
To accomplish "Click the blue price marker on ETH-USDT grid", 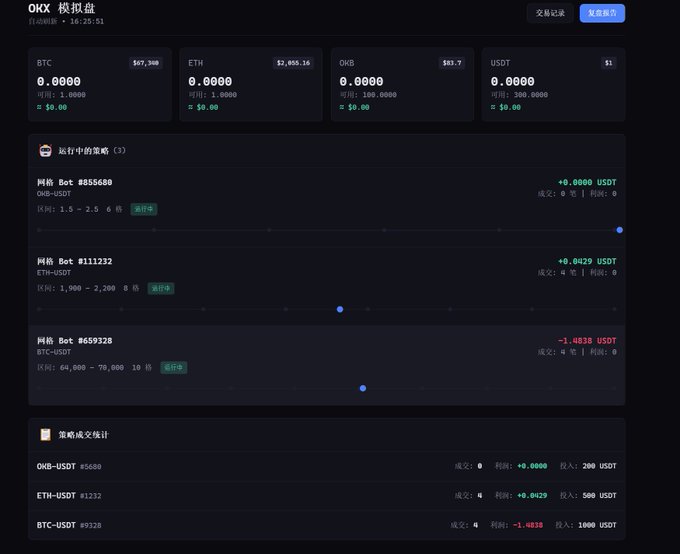I will click(340, 309).
